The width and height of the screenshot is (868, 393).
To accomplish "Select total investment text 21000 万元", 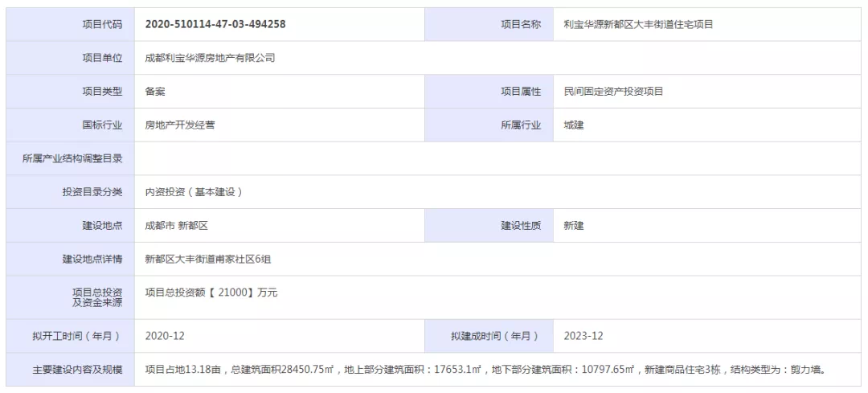I will point(211,293).
